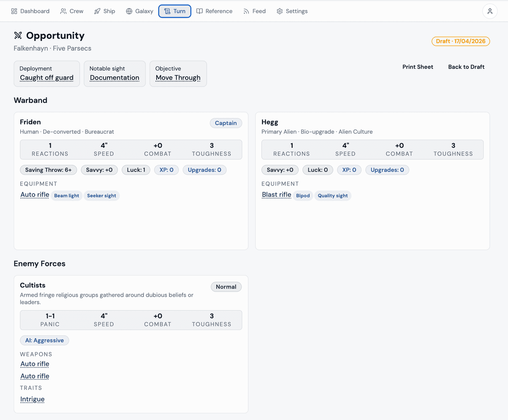508x420 pixels.
Task: Click the Draft date badge
Action: 461,41
